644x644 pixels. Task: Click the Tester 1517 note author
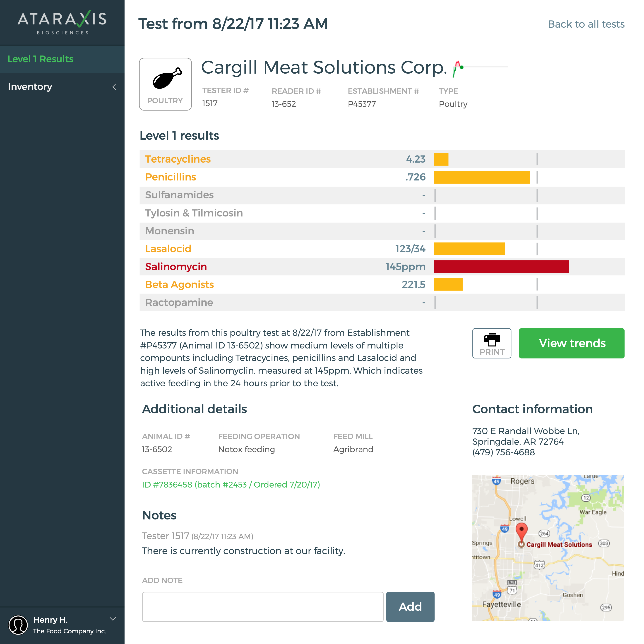tap(165, 536)
